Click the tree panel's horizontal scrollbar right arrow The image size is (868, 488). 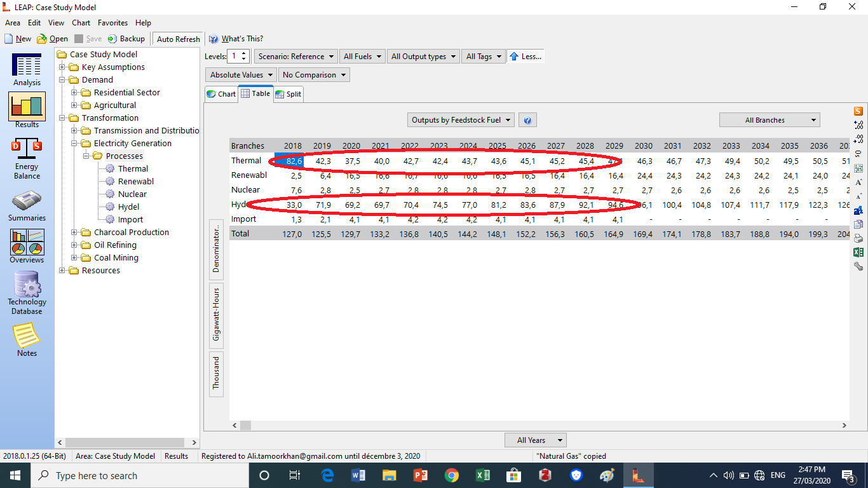pyautogui.click(x=193, y=442)
